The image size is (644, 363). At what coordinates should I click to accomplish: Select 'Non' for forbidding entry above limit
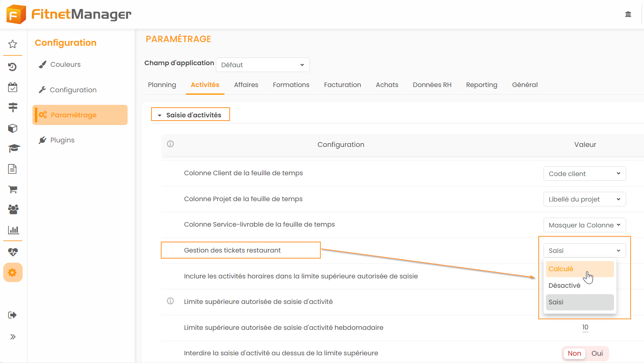click(574, 353)
